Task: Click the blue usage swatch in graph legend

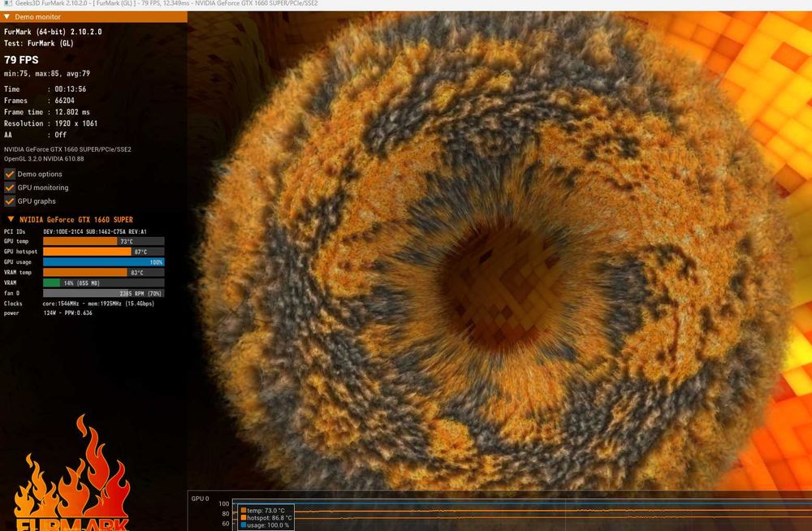Action: [244, 525]
